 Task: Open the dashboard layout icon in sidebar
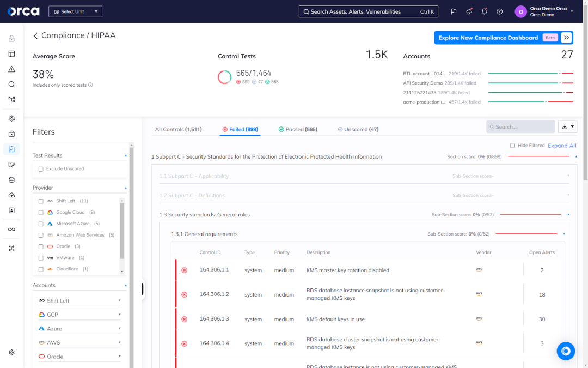11,53
